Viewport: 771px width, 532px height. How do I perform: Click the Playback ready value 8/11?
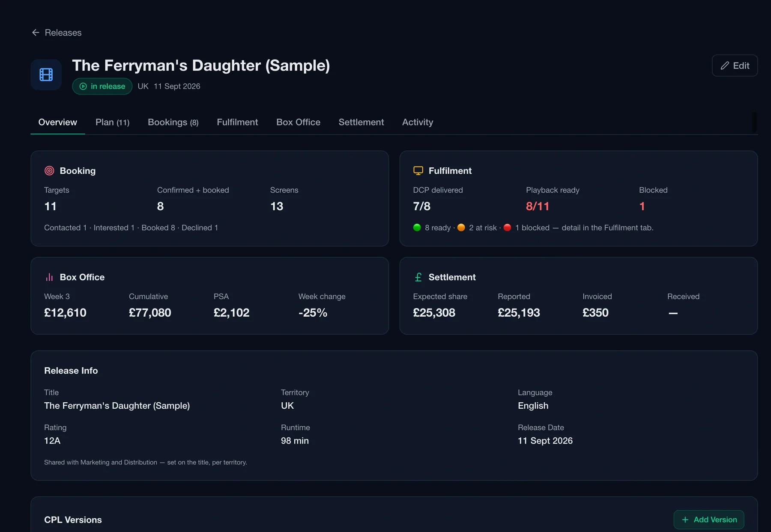pyautogui.click(x=538, y=206)
